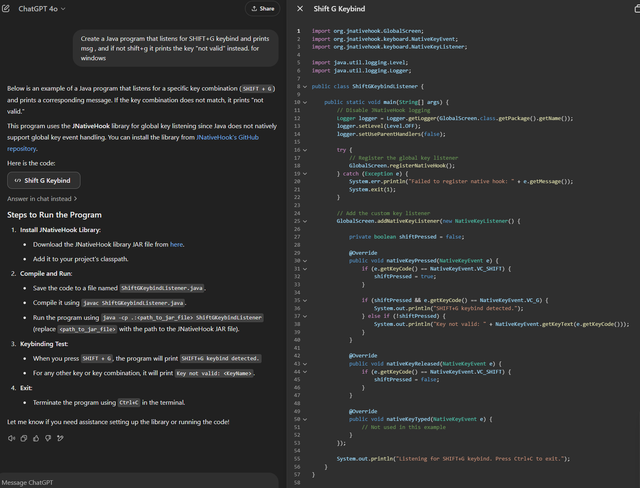The height and width of the screenshot is (488, 640).
Task: Collapse nativeKeyReleased method at line 43
Action: point(305,364)
